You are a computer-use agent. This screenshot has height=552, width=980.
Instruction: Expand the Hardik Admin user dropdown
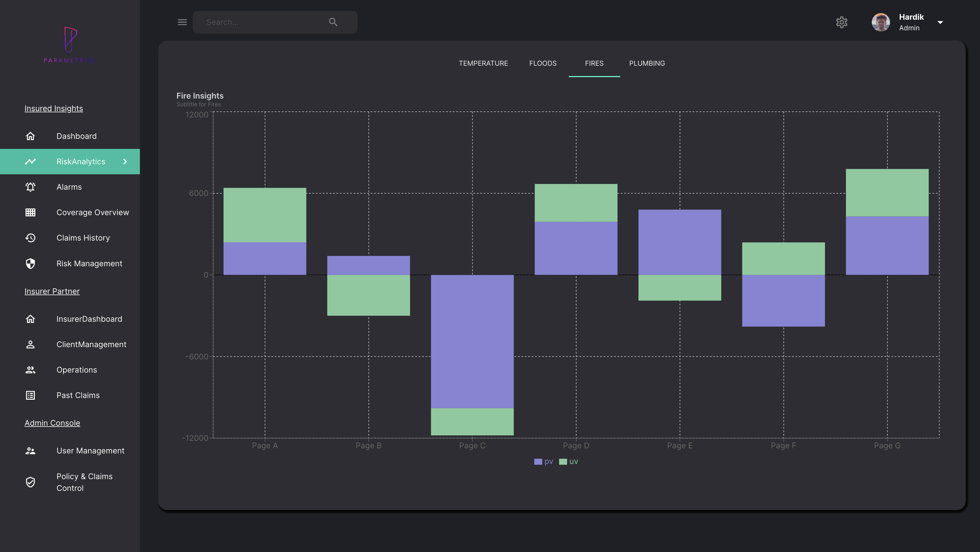(x=940, y=22)
